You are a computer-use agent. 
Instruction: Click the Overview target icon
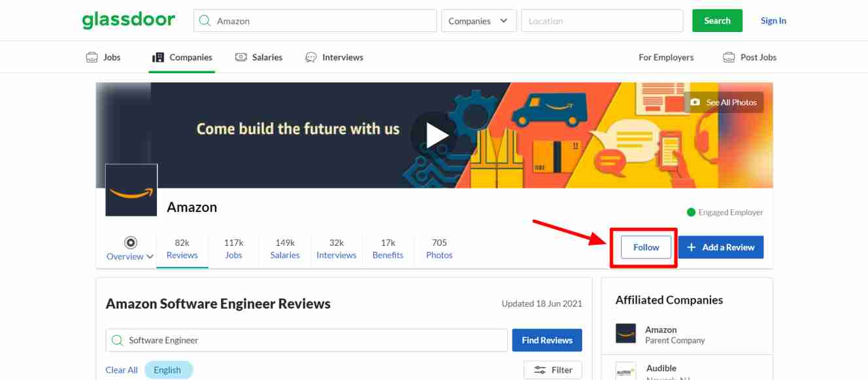[x=131, y=243]
